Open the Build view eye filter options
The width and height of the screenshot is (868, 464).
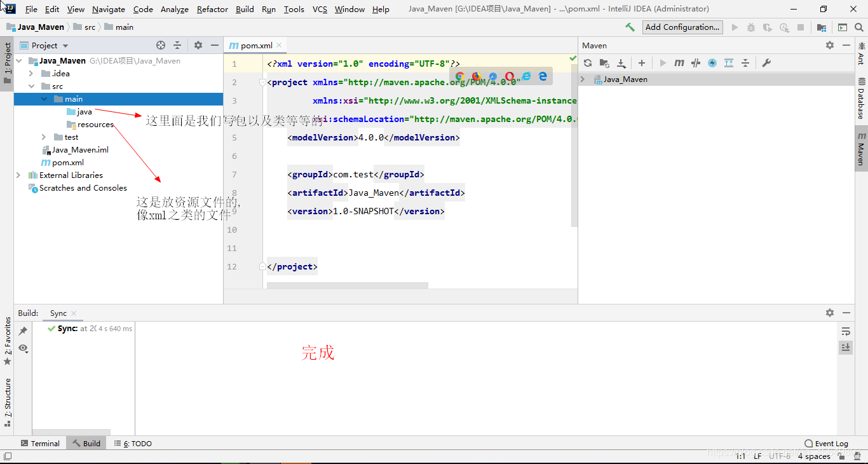23,348
